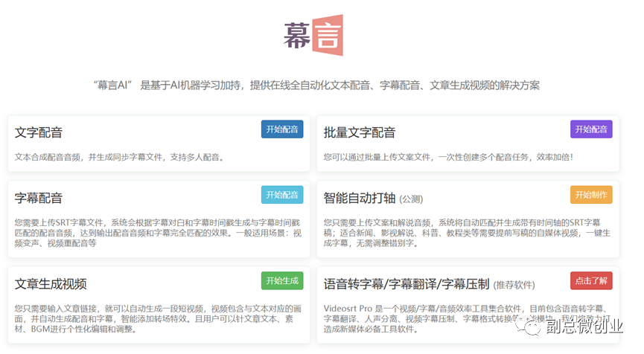The height and width of the screenshot is (354, 644).
Task: Click the 幕言AI tagline text
Action: coord(316,86)
